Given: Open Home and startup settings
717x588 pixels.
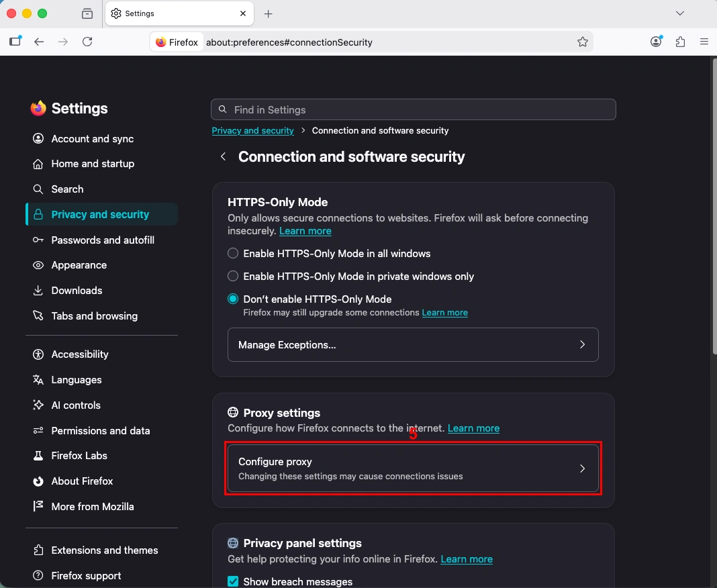Looking at the screenshot, I should coord(101,164).
